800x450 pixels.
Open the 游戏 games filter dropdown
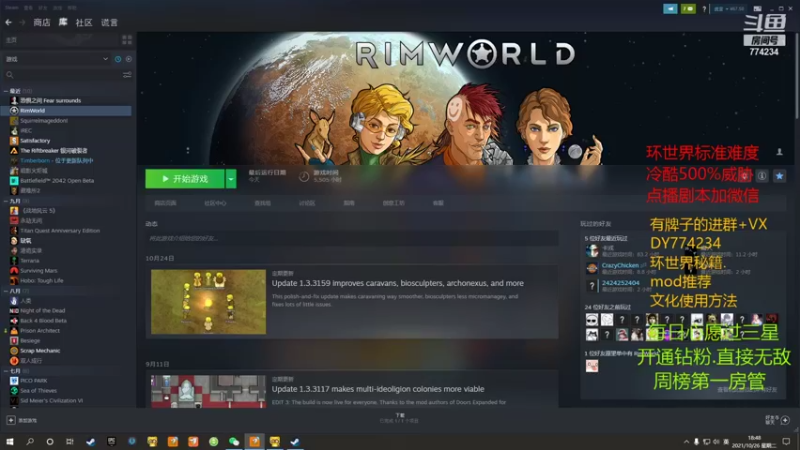[x=56, y=59]
